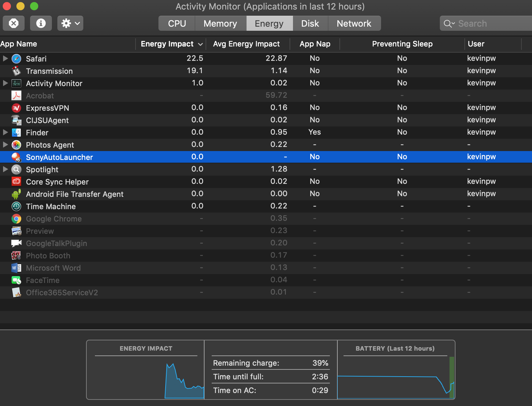
Task: Click the Remaining charge 39% value
Action: click(320, 363)
